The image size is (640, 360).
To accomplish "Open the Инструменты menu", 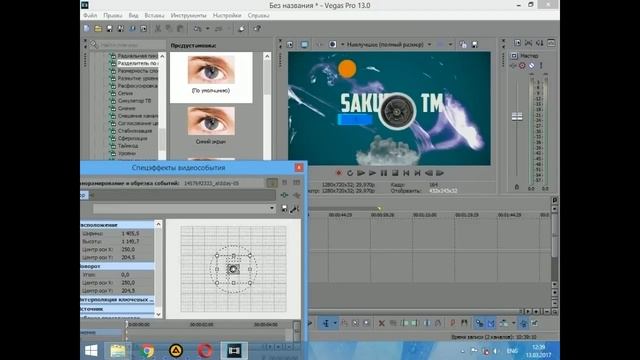I will [x=189, y=16].
